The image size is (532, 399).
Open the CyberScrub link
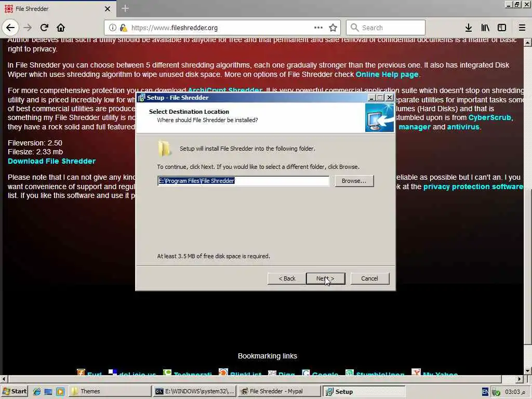489,117
